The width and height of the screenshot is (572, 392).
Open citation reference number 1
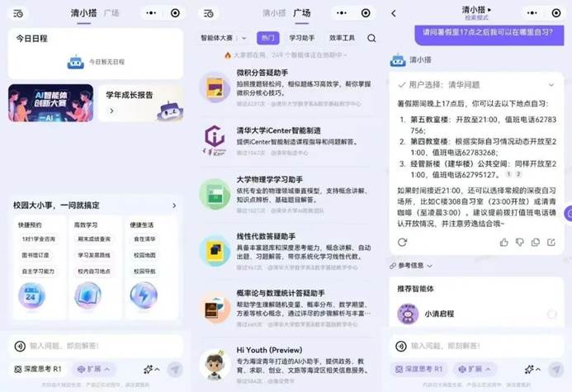click(x=509, y=174)
